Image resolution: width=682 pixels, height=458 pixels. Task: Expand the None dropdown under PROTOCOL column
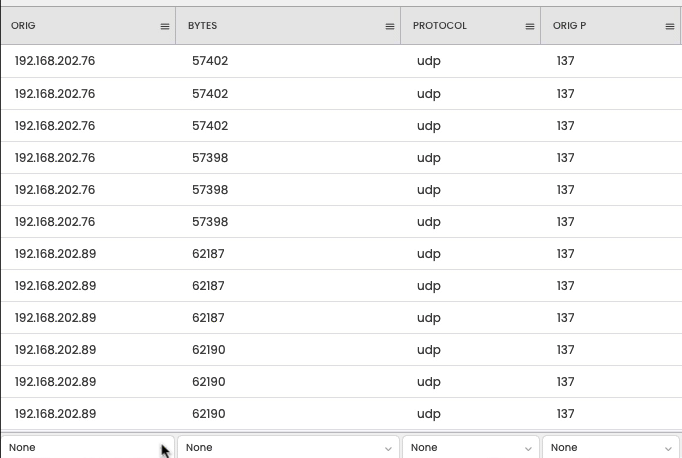(470, 448)
